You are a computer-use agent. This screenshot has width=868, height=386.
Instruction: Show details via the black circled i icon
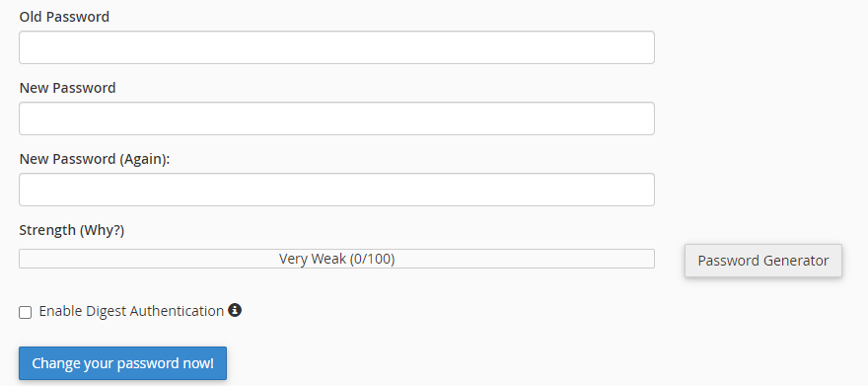click(235, 310)
